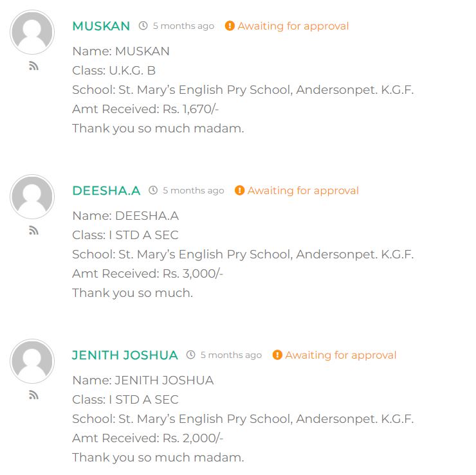Screen dimensions: 476x475
Task: Click the RSS feed icon under JENITH JOSHUA's avatar
Action: pyautogui.click(x=33, y=395)
